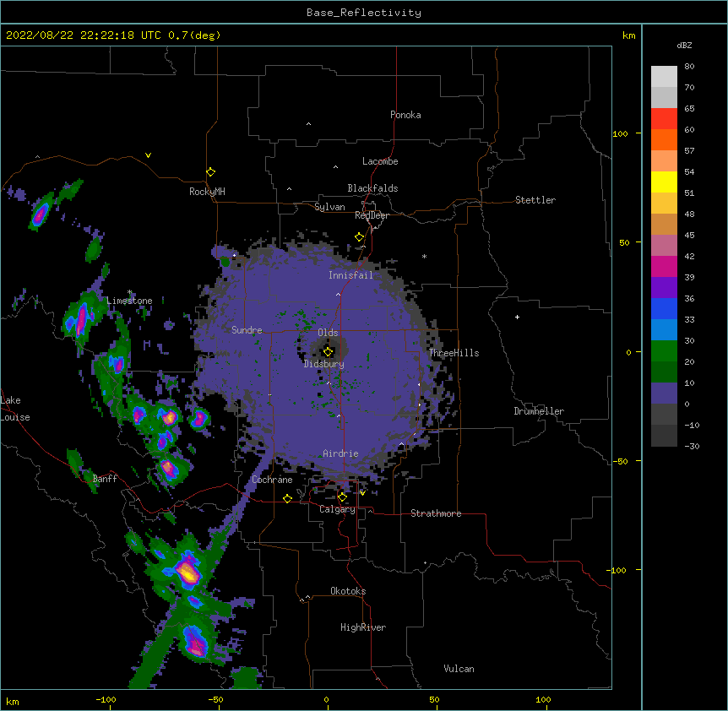Click the Strathmore city label
728x711 pixels.
(436, 513)
